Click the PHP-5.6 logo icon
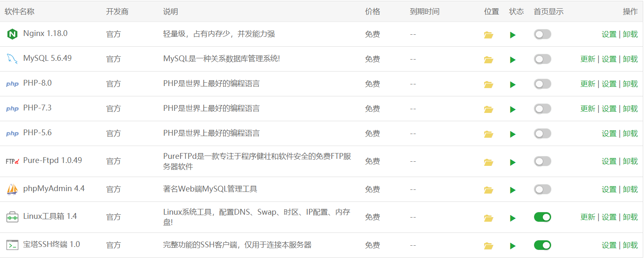This screenshot has height=261, width=644. point(12,134)
